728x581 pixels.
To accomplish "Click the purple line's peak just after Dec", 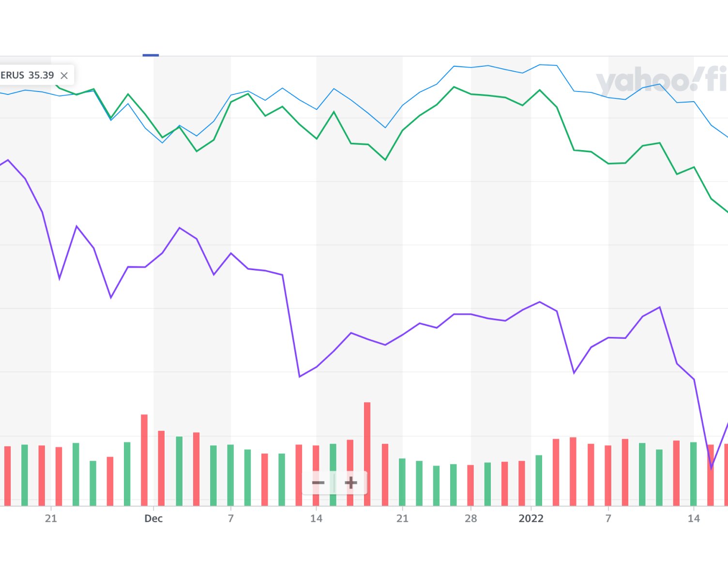I will pyautogui.click(x=180, y=228).
